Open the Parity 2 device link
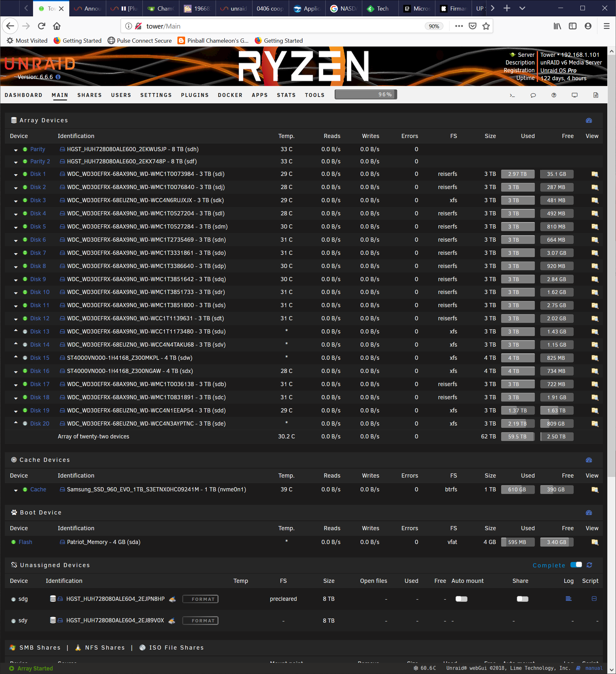Screen dimensions: 616x674 [x=40, y=161]
